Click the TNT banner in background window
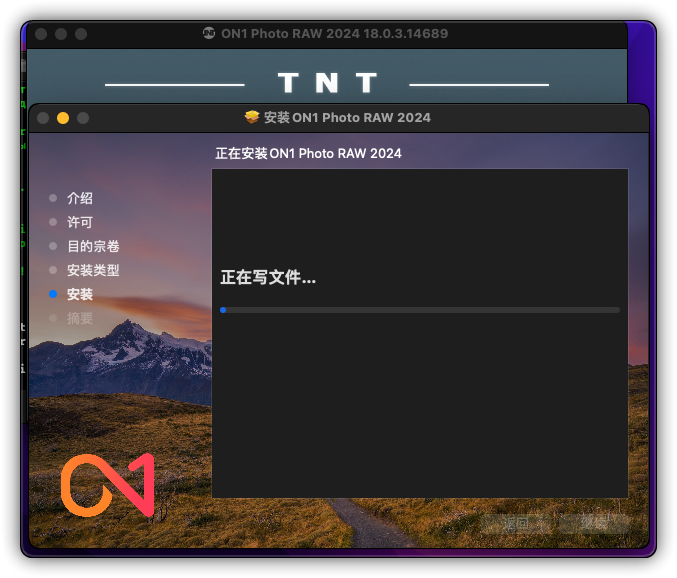Image resolution: width=677 pixels, height=578 pixels. pyautogui.click(x=327, y=83)
